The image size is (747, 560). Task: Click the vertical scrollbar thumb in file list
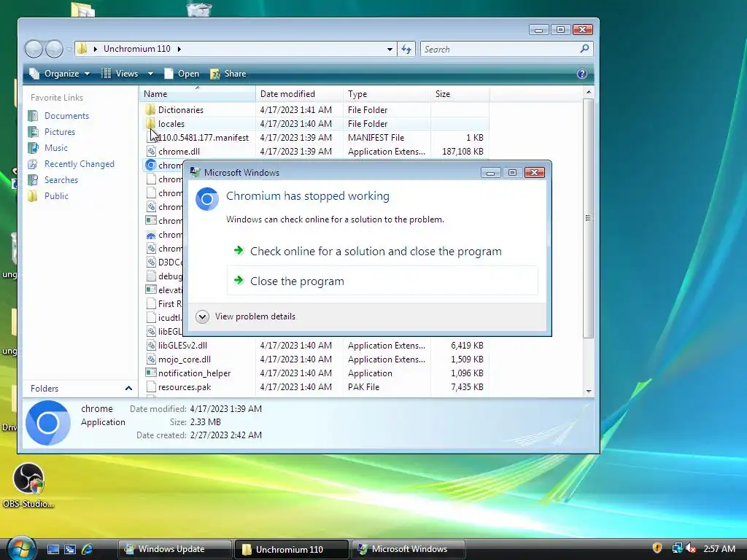pyautogui.click(x=589, y=218)
